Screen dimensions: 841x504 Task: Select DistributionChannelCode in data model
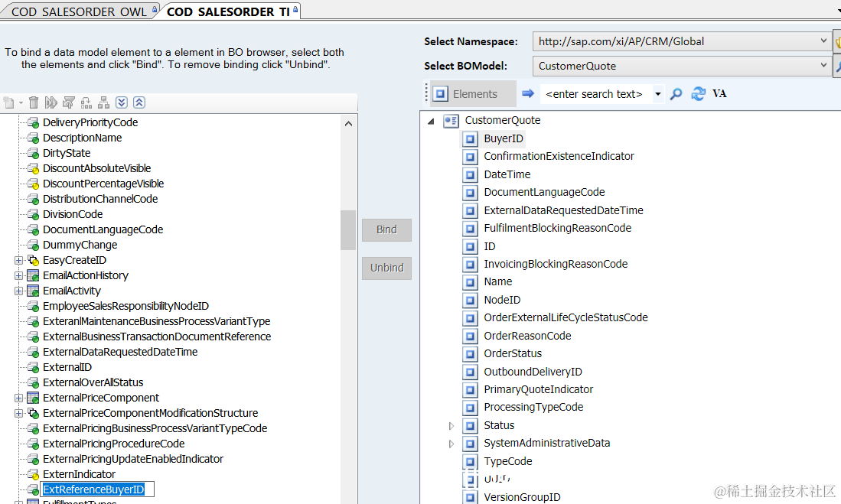100,199
